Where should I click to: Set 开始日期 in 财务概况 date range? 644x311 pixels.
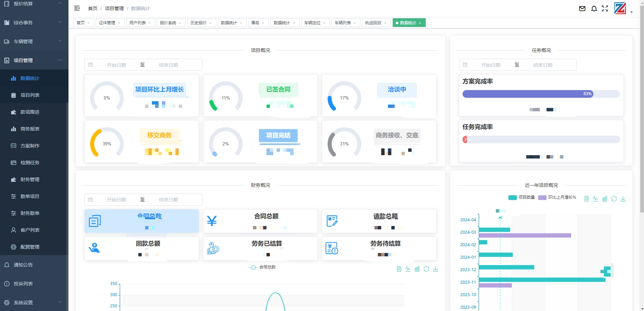[116, 200]
